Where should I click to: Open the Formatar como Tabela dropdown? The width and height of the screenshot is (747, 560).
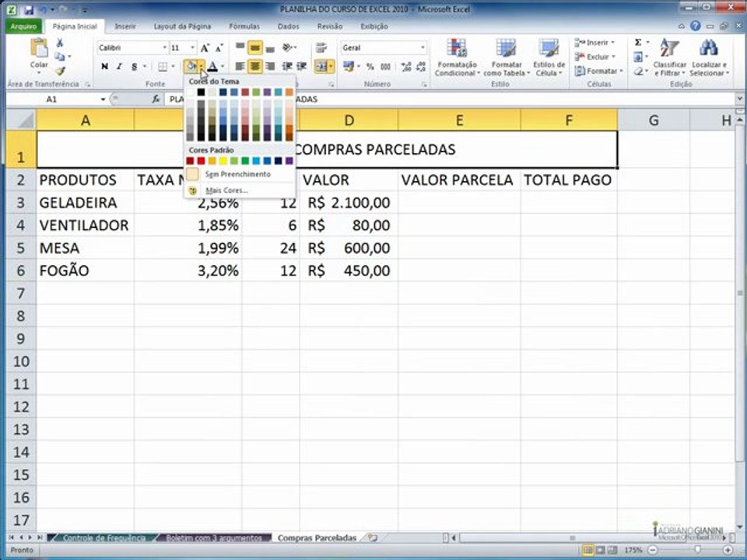(x=507, y=58)
